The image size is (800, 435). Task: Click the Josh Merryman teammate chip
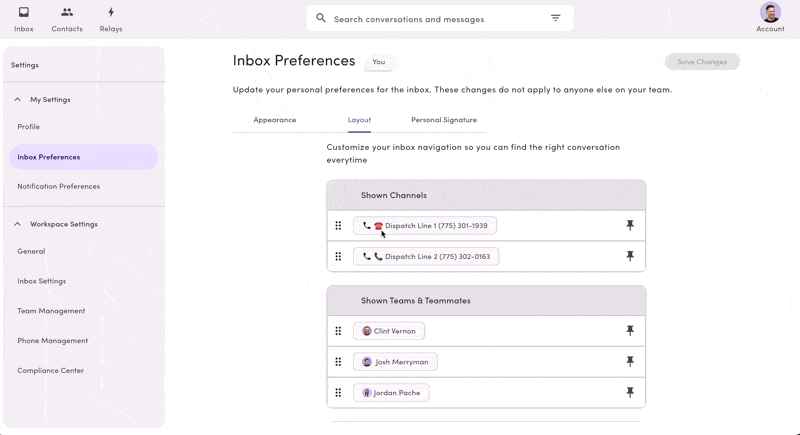pyautogui.click(x=395, y=362)
